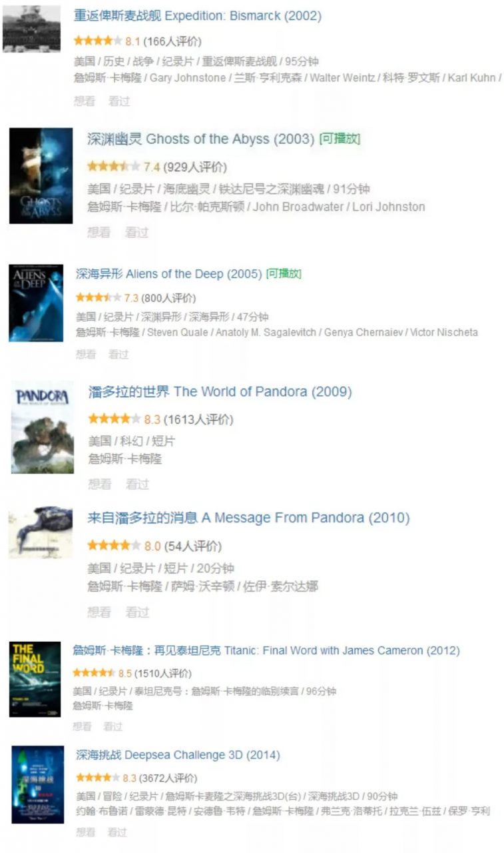
Task: Open the Expedition: Bismarck thumbnail image
Action: coord(31,27)
